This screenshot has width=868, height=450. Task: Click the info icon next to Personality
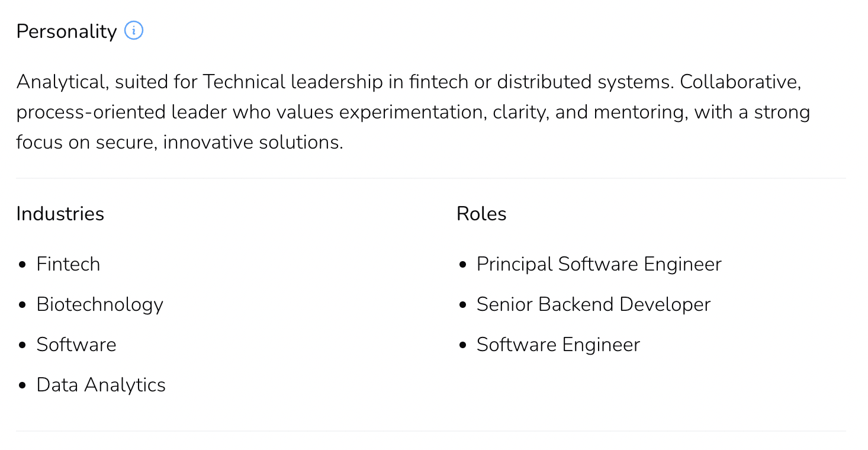tap(134, 30)
